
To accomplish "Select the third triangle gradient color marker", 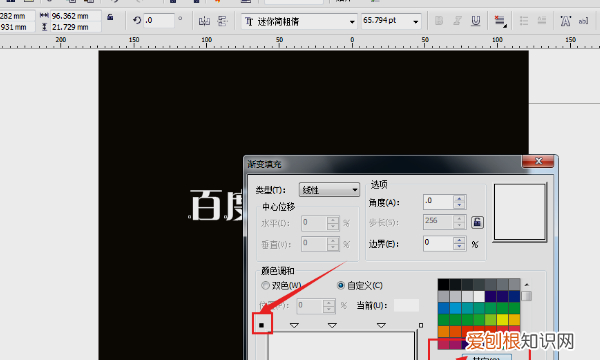I will pyautogui.click(x=381, y=325).
